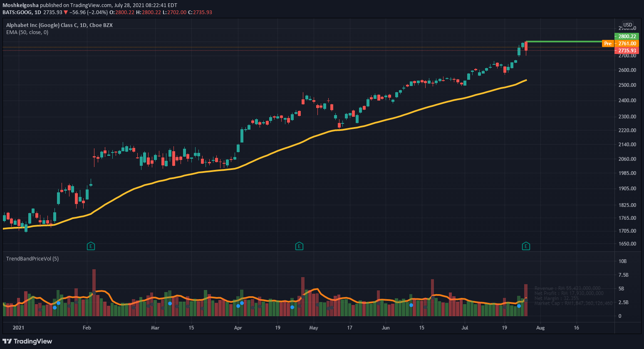Click the EMA (50, close, 0) indicator label
644x349 pixels.
click(x=27, y=32)
